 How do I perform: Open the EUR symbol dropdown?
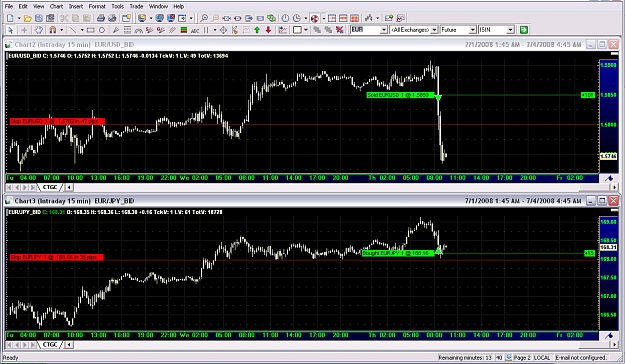coord(384,30)
